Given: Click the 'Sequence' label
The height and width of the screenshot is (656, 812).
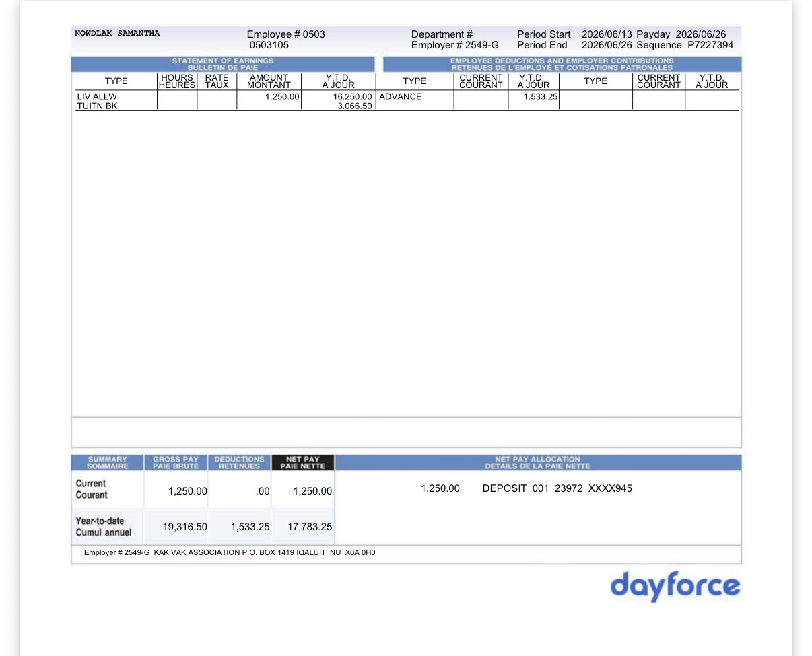Looking at the screenshot, I should point(659,46).
